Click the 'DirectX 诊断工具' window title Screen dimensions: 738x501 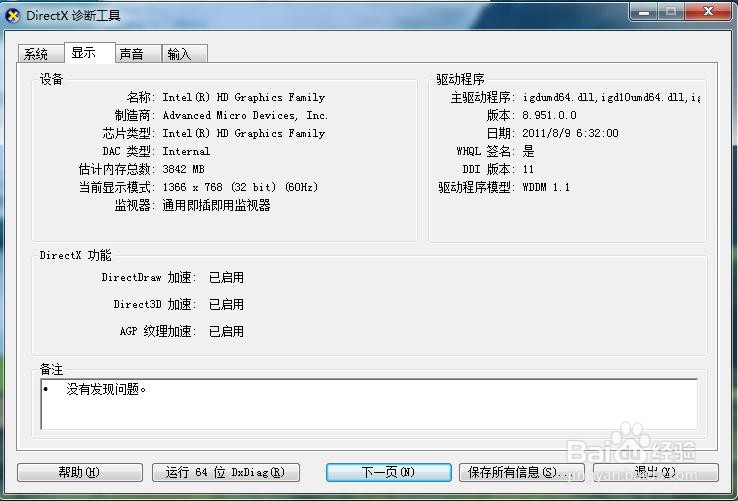pyautogui.click(x=73, y=16)
